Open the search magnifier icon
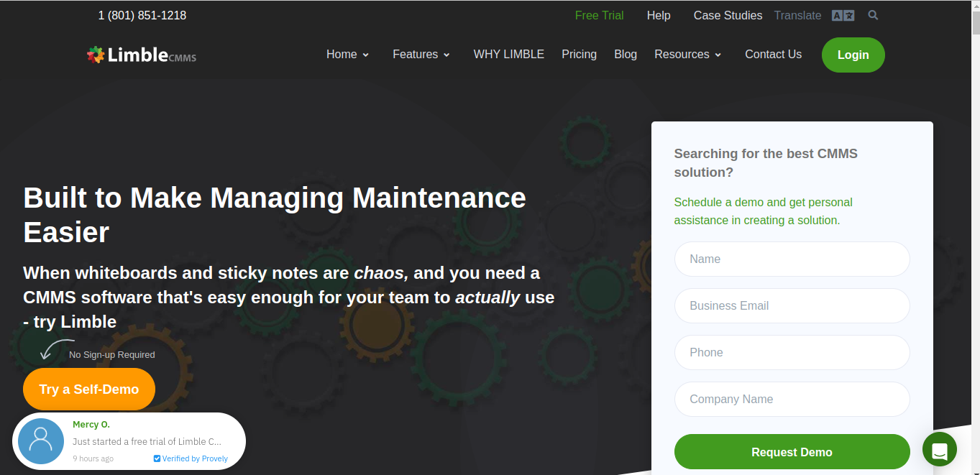Image resolution: width=980 pixels, height=475 pixels. pos(873,15)
